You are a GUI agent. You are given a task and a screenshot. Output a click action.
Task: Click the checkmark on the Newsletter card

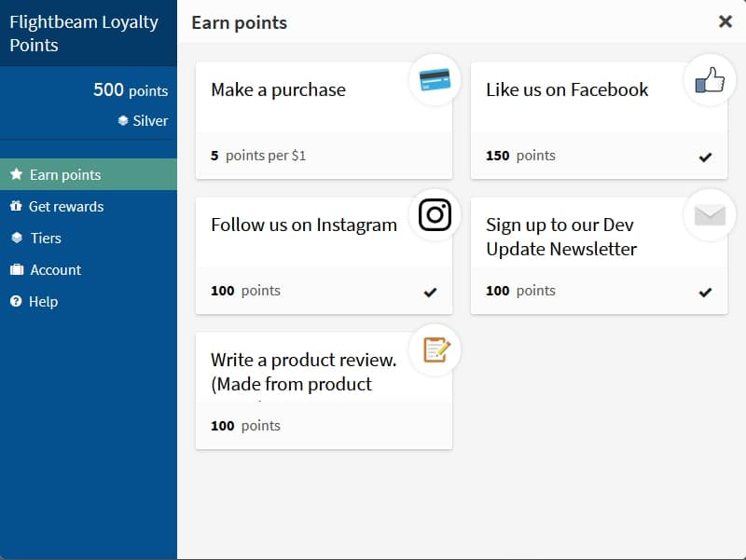click(x=705, y=292)
